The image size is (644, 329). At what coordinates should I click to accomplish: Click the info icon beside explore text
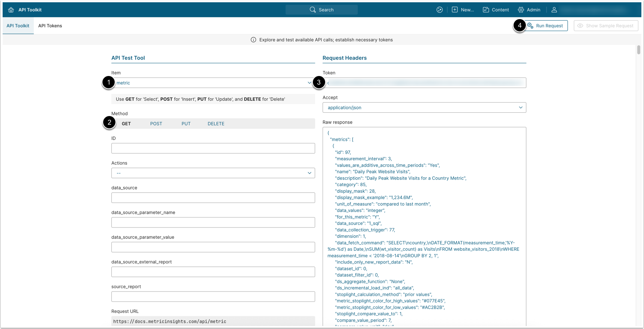tap(253, 40)
